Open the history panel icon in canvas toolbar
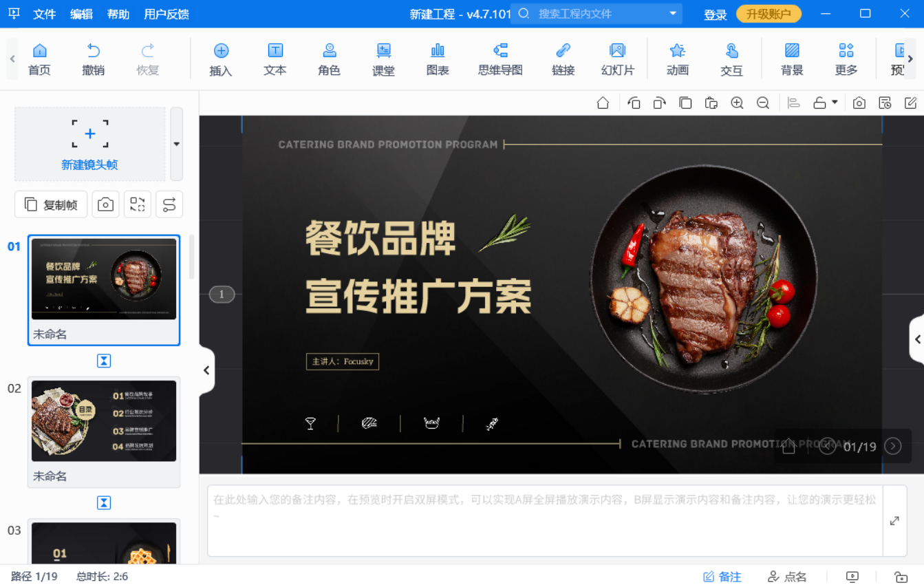 [885, 103]
